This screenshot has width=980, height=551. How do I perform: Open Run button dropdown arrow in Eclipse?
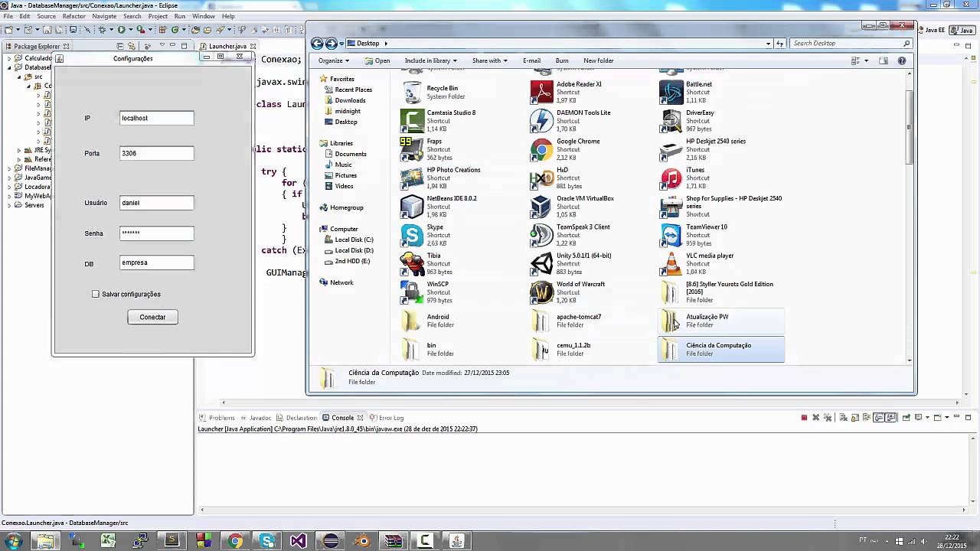131,30
